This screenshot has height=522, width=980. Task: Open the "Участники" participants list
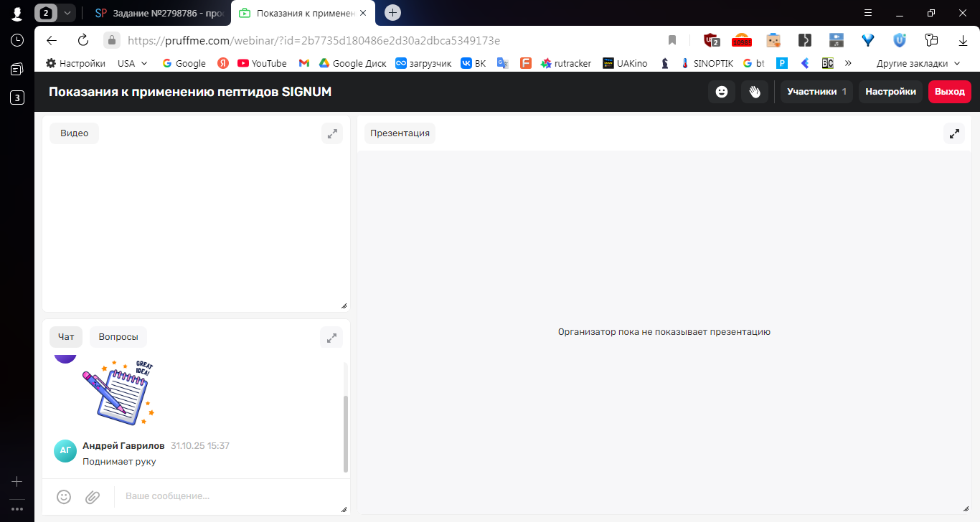pos(816,92)
